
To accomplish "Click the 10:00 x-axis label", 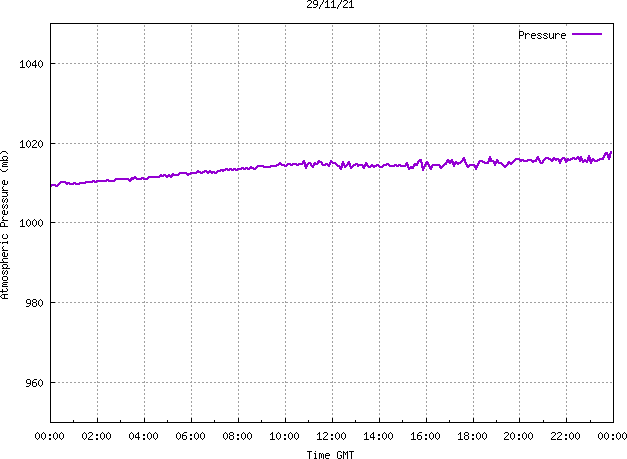I will (284, 436).
